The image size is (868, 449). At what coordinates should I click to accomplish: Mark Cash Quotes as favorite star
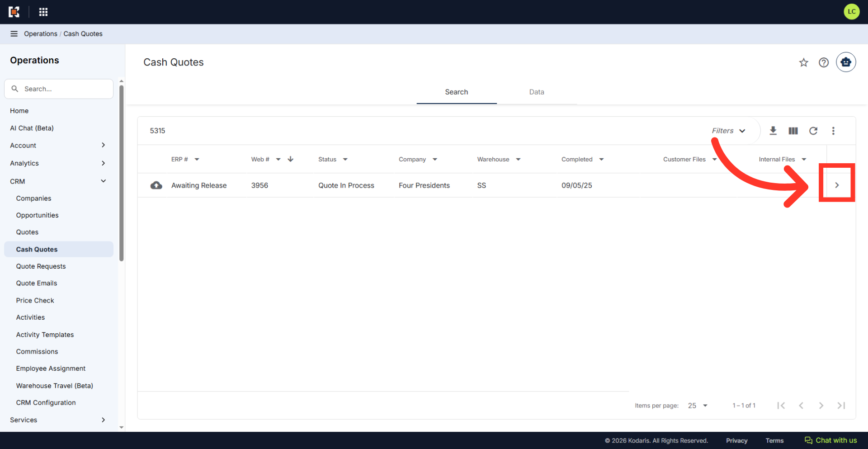pyautogui.click(x=803, y=62)
